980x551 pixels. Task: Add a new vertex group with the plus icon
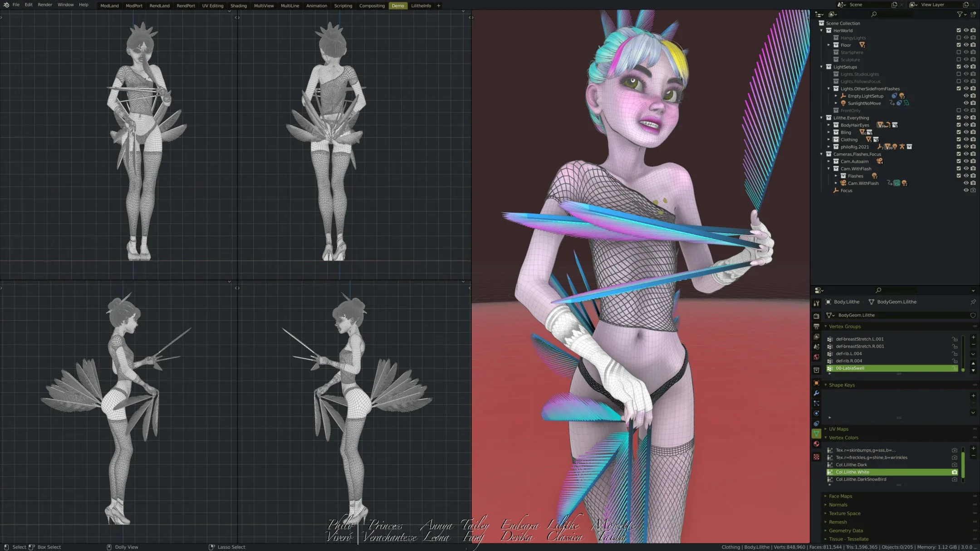(x=974, y=337)
